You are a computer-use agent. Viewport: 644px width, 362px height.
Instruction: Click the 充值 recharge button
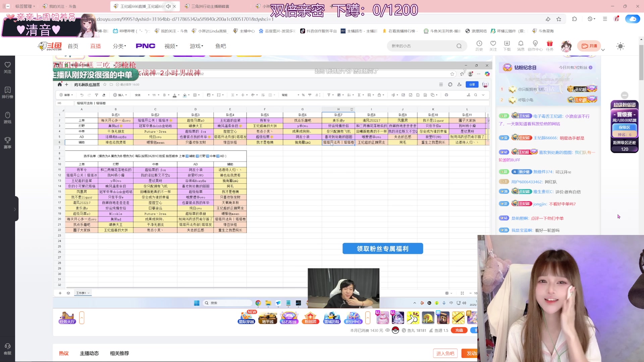[459, 330]
